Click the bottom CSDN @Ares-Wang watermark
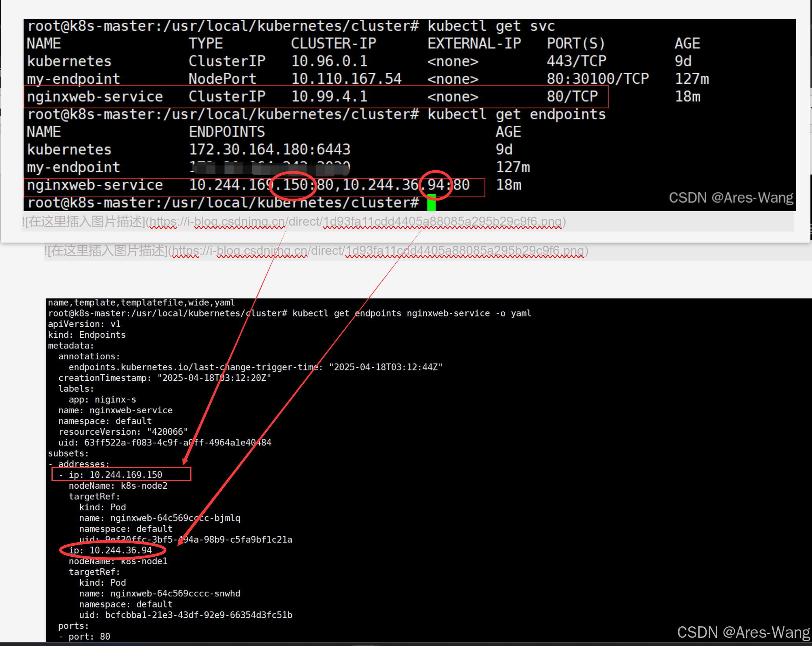The height and width of the screenshot is (646, 812). pos(743,632)
